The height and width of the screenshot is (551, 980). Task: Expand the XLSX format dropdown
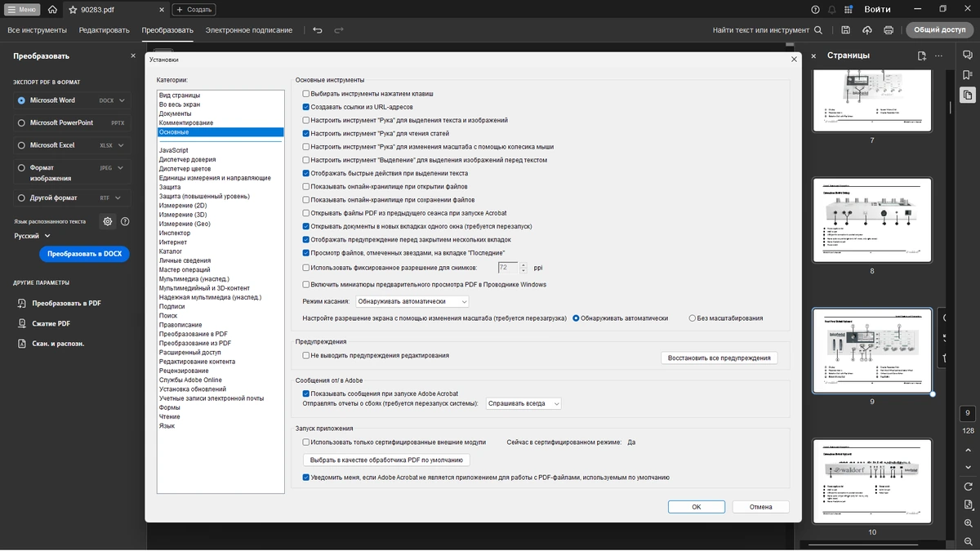[x=122, y=145]
